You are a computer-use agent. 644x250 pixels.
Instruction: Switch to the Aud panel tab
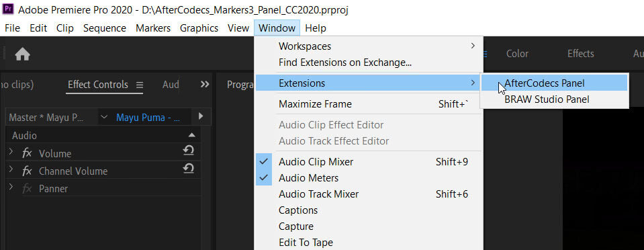tap(171, 85)
